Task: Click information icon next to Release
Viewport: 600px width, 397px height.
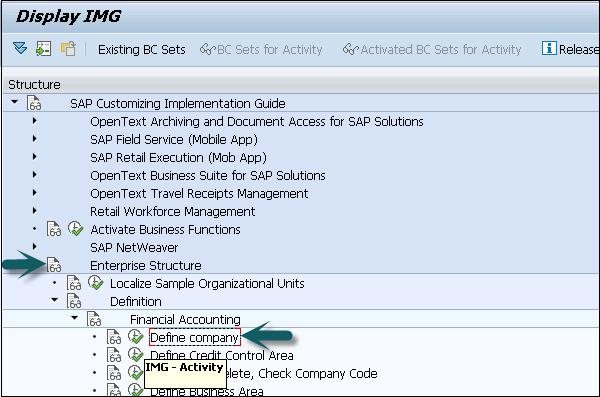Action: tap(549, 49)
